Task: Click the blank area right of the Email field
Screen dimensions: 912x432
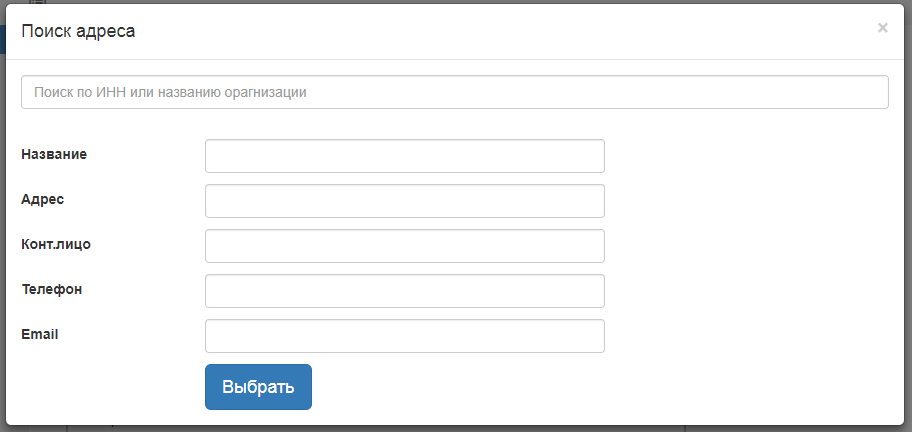Action: (750, 336)
